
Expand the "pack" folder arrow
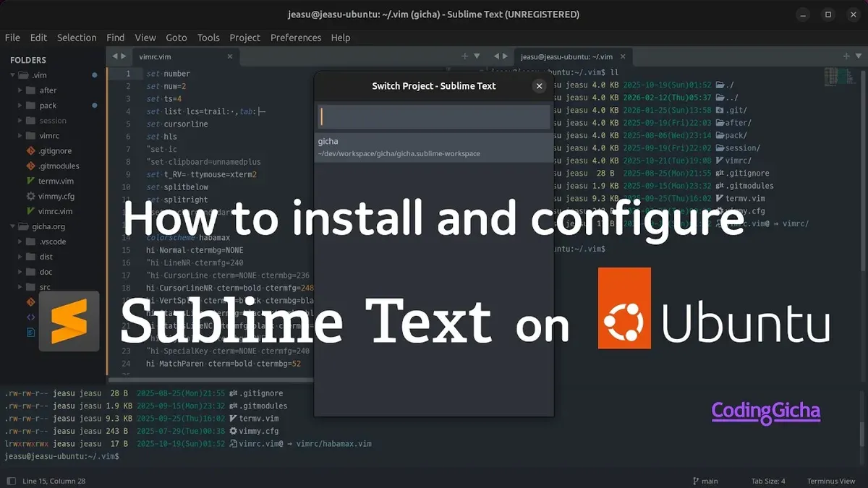(20, 106)
